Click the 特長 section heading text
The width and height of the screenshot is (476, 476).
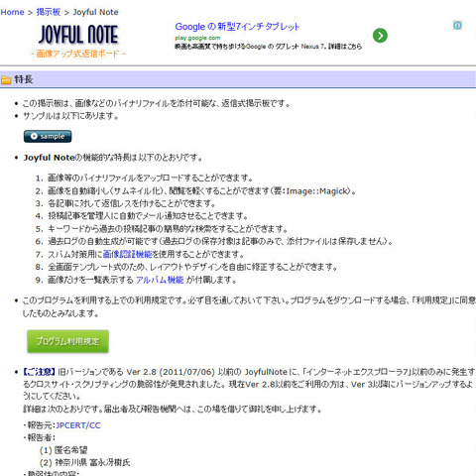click(24, 79)
